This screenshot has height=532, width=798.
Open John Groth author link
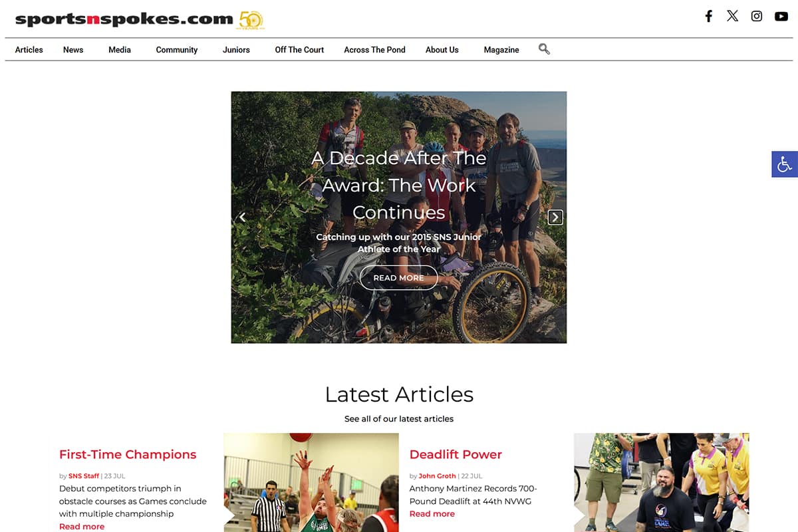pyautogui.click(x=438, y=476)
